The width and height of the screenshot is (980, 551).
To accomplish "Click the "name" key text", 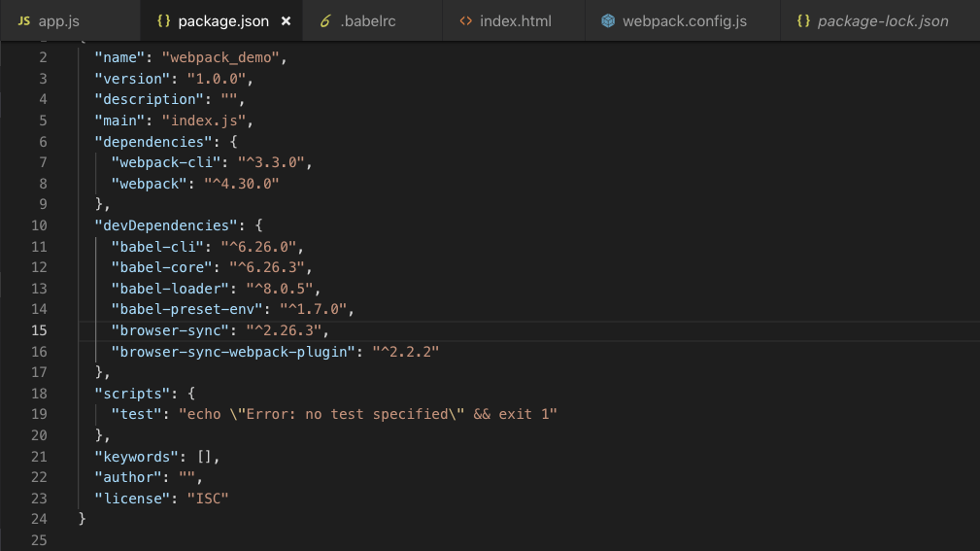I will [120, 57].
